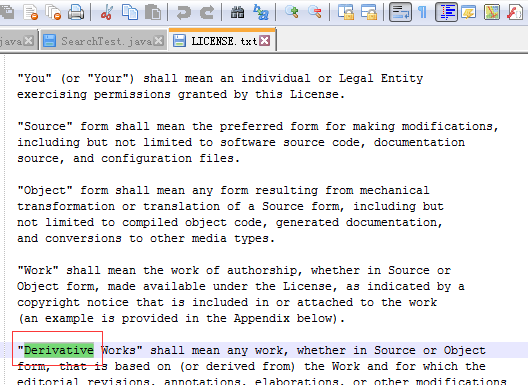Click line "exercising permissions granted by this License."
This screenshot has height=385, width=528.
click(181, 94)
